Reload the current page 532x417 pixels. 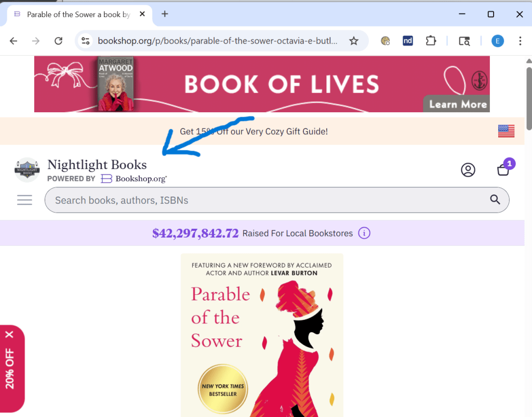click(x=59, y=41)
